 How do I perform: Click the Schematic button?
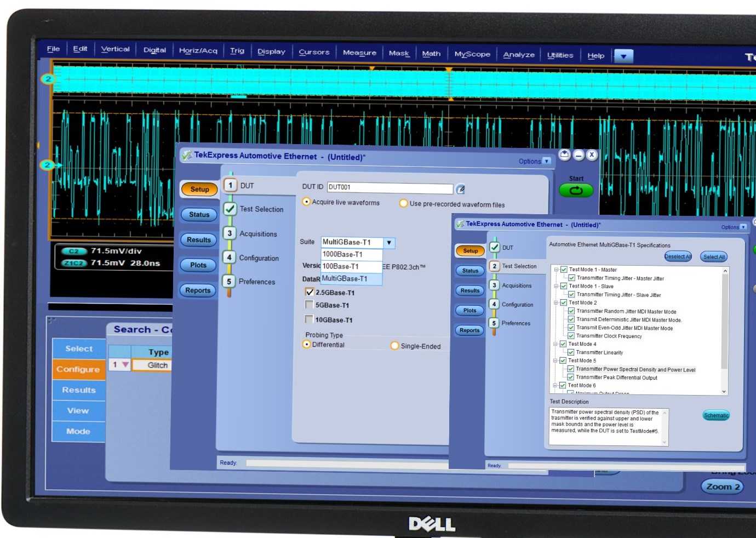pos(716,415)
